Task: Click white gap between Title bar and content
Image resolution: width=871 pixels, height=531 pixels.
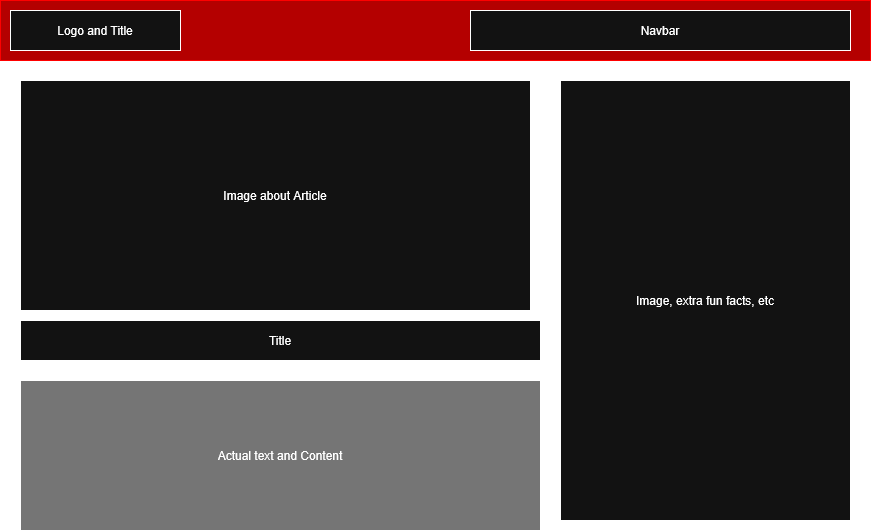Action: tap(280, 370)
